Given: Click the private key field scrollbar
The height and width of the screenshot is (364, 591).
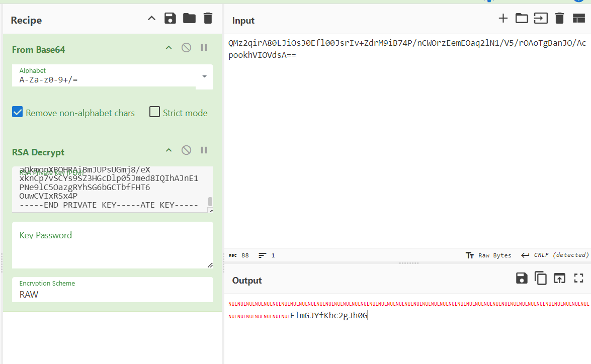Looking at the screenshot, I should [210, 201].
